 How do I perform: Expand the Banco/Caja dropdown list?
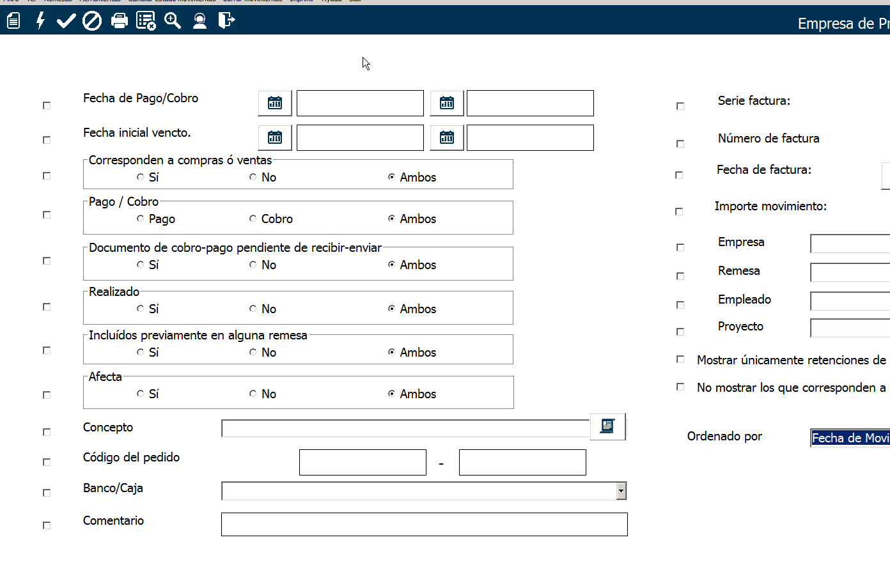point(621,491)
